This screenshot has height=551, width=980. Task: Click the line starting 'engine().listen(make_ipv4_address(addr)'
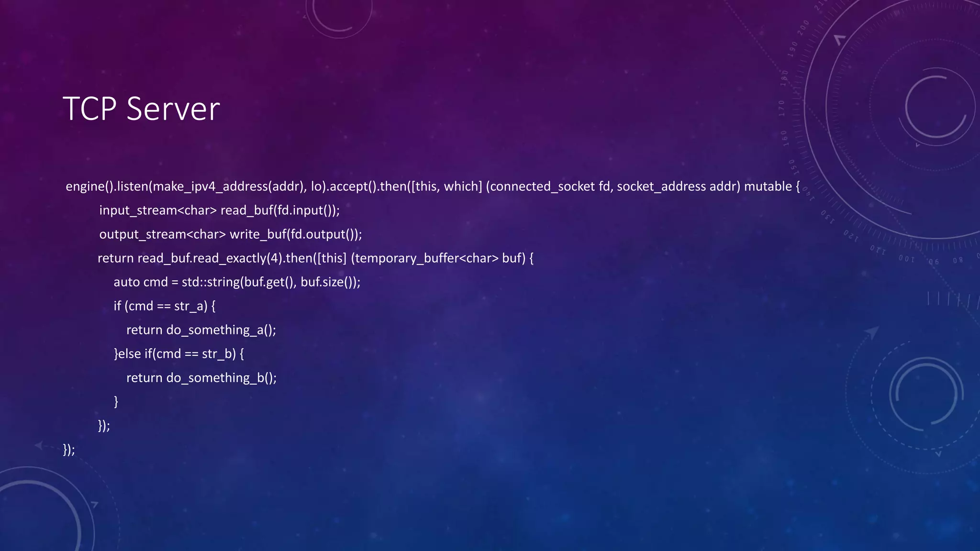click(x=433, y=187)
